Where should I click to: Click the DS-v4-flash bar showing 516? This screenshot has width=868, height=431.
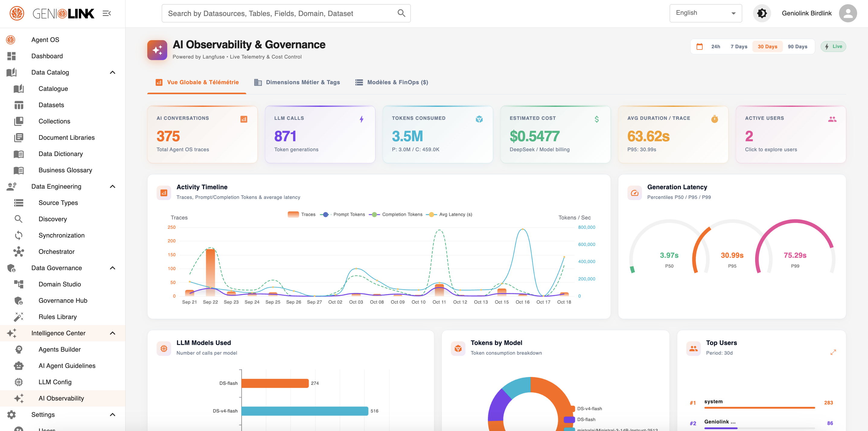[305, 411]
